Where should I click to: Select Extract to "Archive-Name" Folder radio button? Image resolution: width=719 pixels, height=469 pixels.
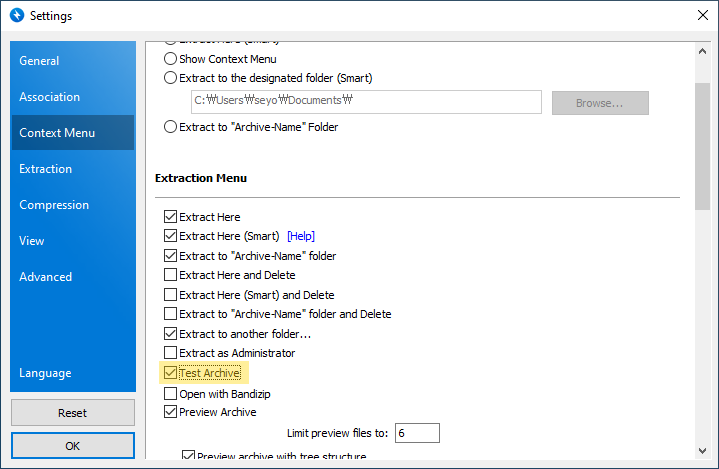tap(170, 127)
